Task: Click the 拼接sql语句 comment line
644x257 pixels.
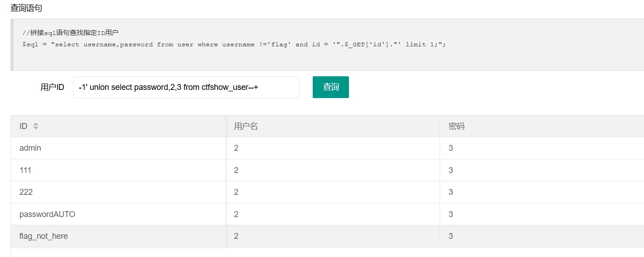Action: pyautogui.click(x=70, y=33)
